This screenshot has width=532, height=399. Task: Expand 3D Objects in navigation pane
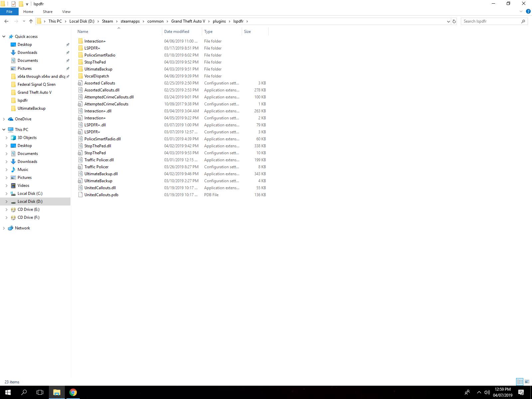pyautogui.click(x=6, y=138)
